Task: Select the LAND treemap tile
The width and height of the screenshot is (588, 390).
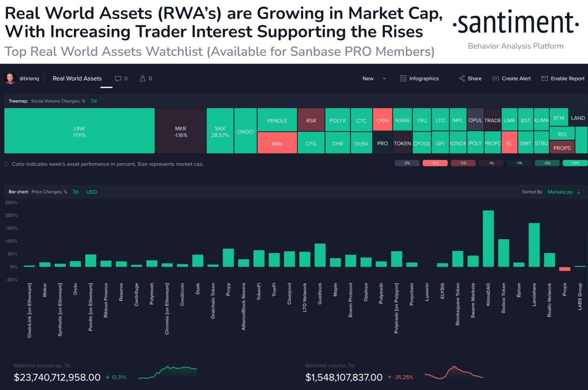Action: pos(578,117)
